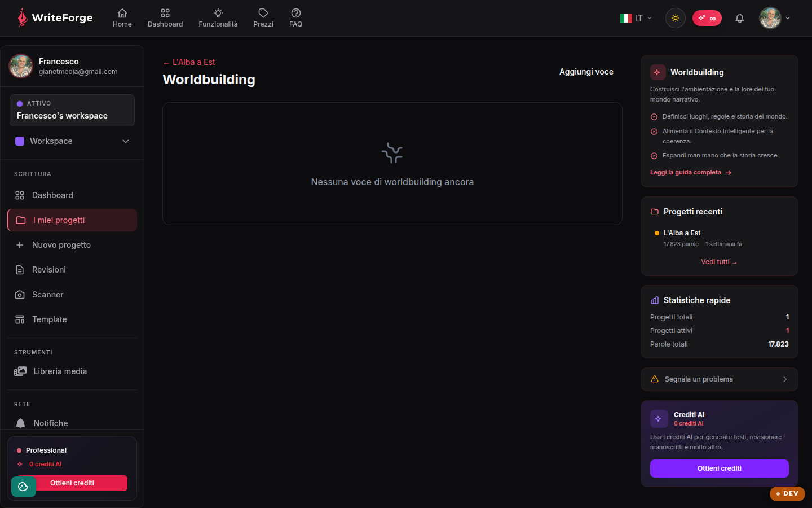Click the Progetti attivi row
Screen dimensions: 812x508
click(x=720, y=331)
